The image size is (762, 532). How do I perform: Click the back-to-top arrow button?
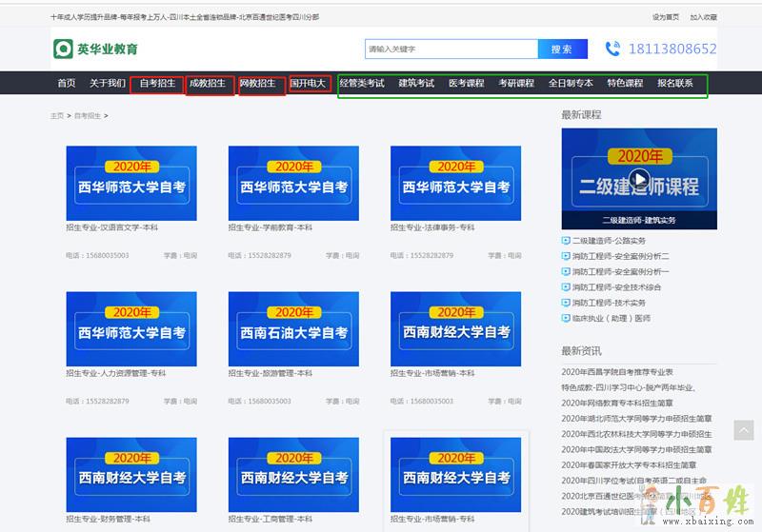point(744,430)
